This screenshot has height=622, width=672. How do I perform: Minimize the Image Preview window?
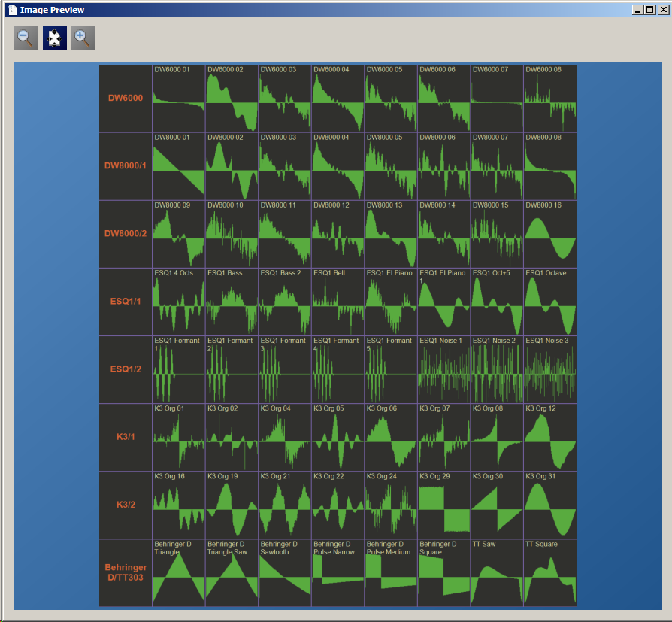637,10
